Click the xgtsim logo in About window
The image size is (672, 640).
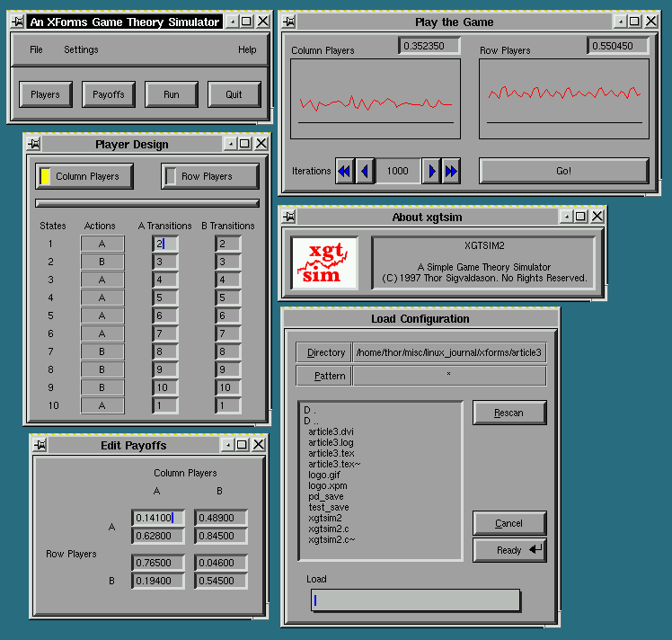[x=323, y=263]
